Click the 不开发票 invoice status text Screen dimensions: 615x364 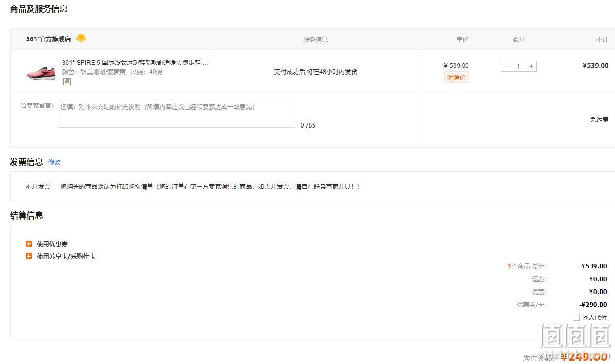pyautogui.click(x=38, y=187)
